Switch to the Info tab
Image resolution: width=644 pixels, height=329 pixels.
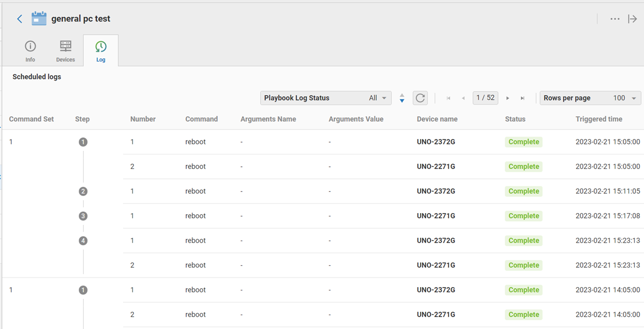(x=31, y=51)
